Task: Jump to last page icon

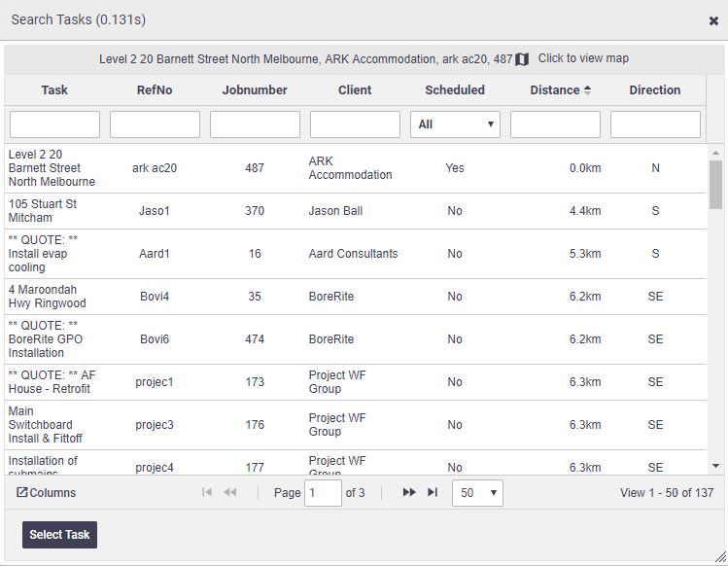Action: click(433, 492)
